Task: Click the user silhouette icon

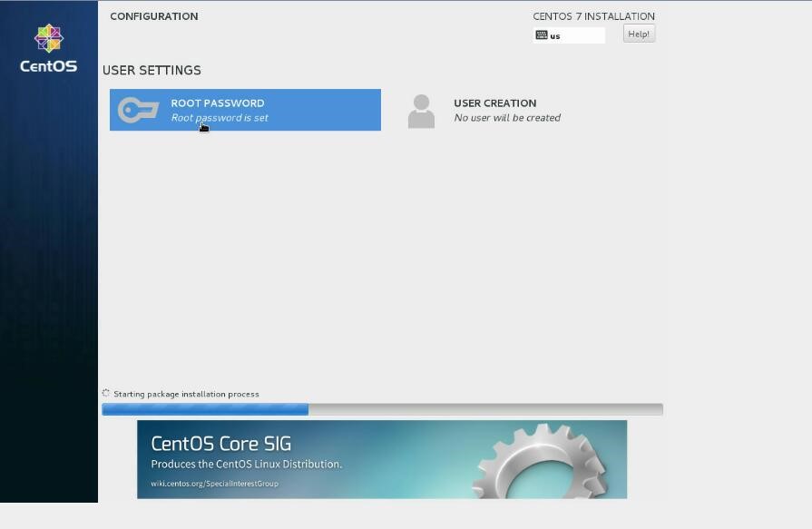Action: 421,111
